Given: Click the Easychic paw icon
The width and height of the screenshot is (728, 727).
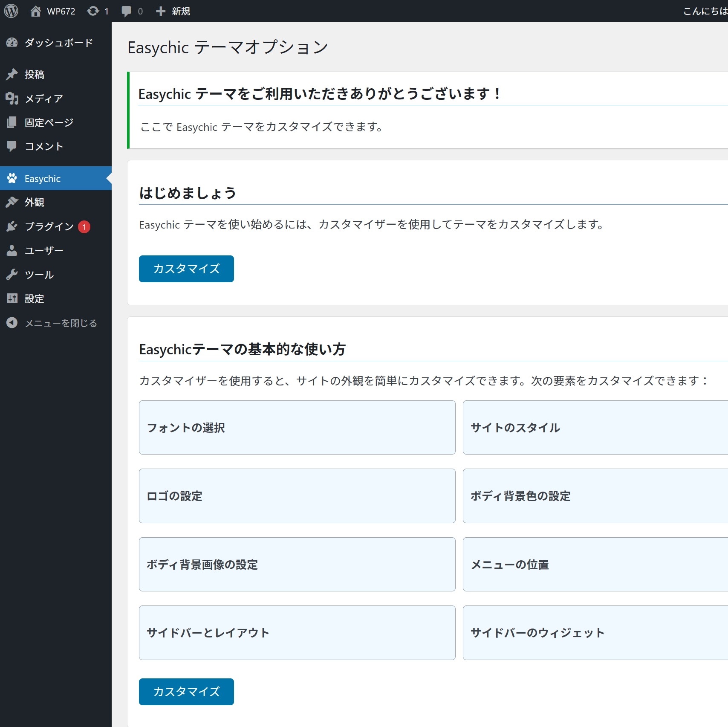Looking at the screenshot, I should [x=12, y=178].
